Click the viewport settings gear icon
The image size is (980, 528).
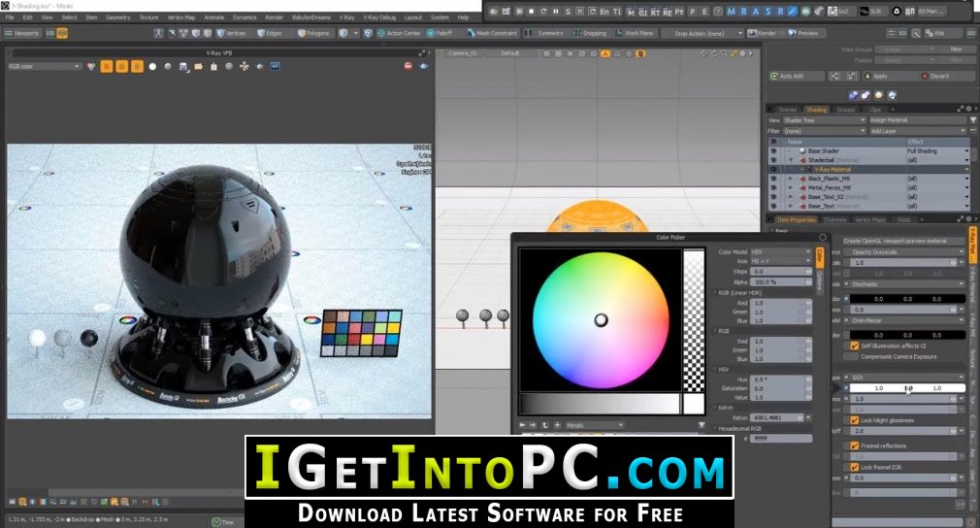pyautogui.click(x=742, y=53)
